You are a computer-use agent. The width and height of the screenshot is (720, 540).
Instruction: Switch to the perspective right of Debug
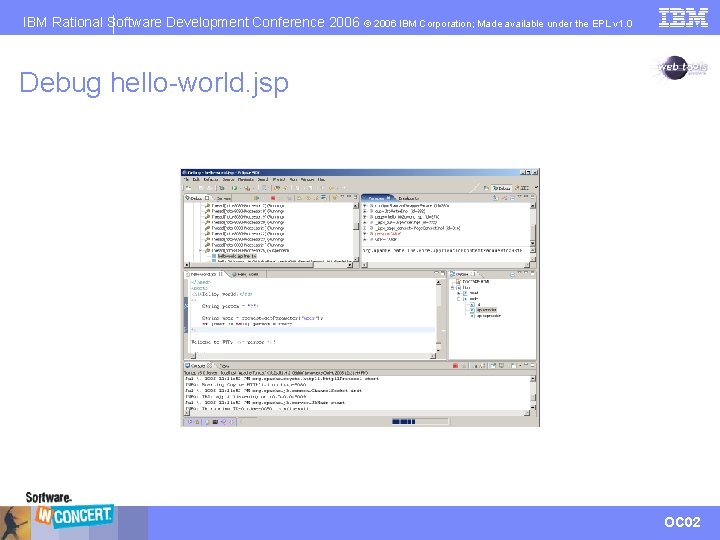tap(522, 188)
